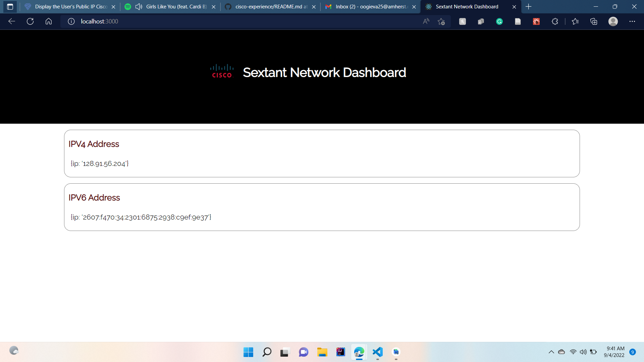Open the gray R extension icon
644x362 pixels.
(463, 21)
